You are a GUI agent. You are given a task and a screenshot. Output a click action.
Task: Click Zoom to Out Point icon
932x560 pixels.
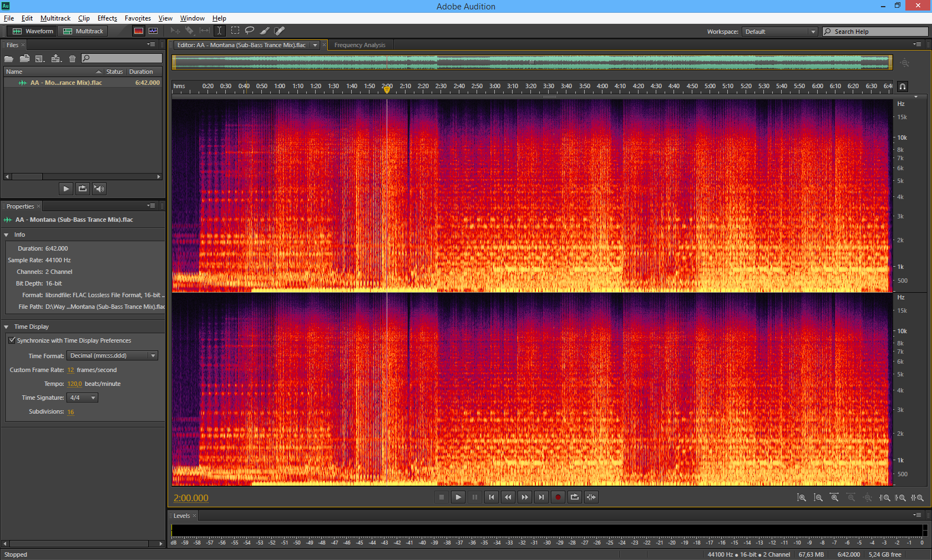tap(901, 497)
